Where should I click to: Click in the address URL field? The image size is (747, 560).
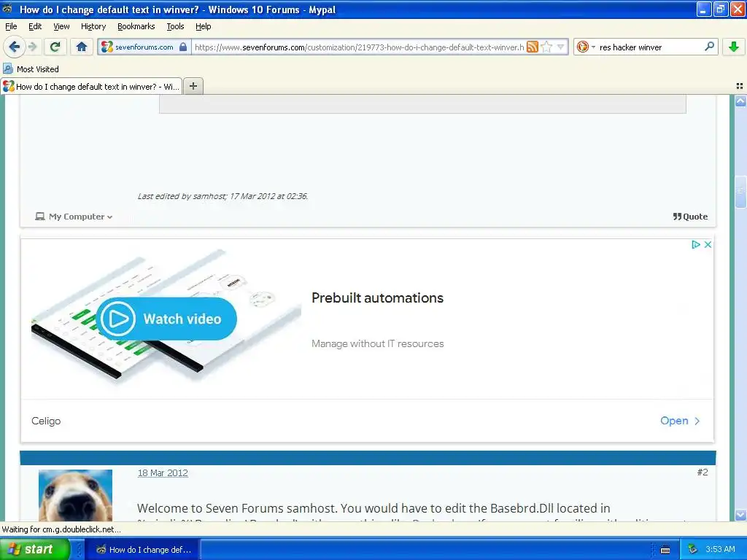click(x=359, y=47)
